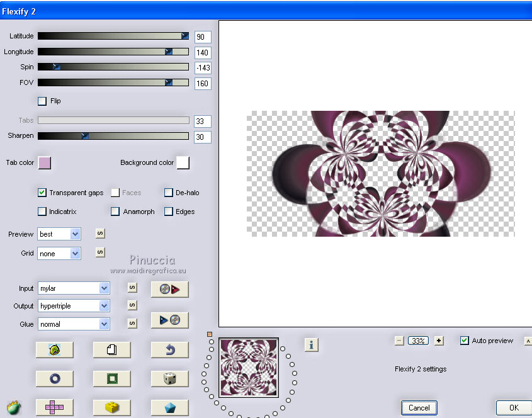This screenshot has height=418, width=532.
Task: Open the info 'i' button
Action: tap(312, 345)
